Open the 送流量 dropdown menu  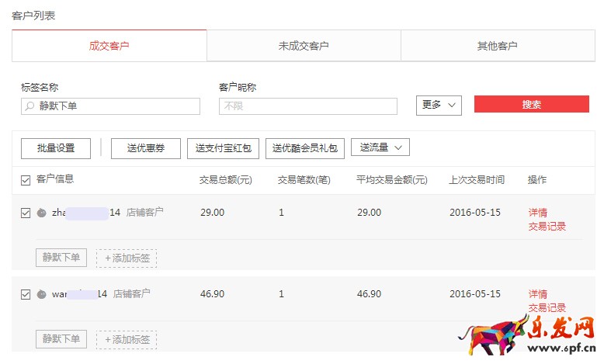(380, 147)
